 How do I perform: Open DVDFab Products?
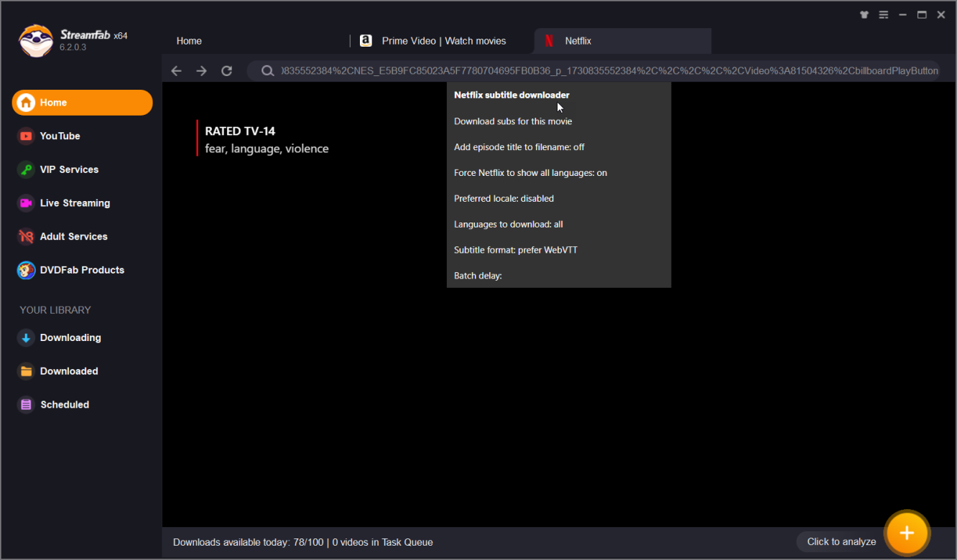coord(82,270)
